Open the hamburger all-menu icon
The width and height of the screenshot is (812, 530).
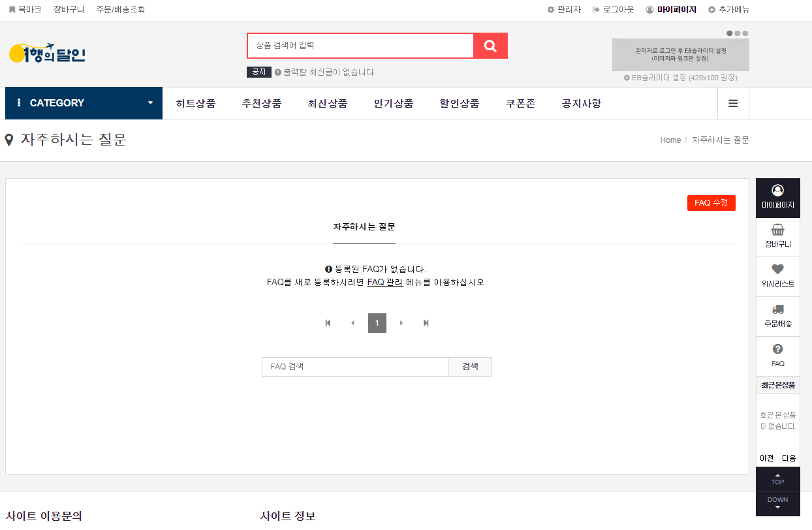pyautogui.click(x=733, y=103)
